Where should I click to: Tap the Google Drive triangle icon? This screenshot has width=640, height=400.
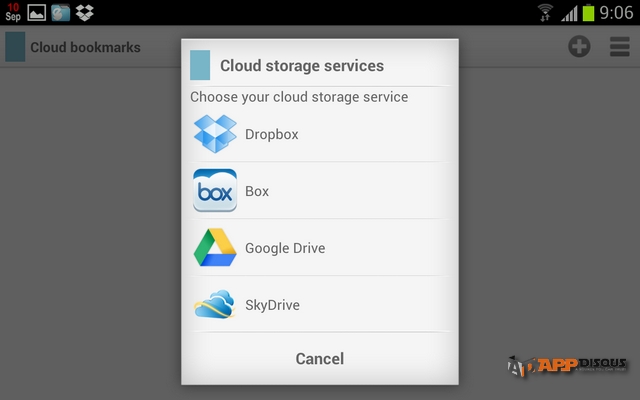[215, 248]
